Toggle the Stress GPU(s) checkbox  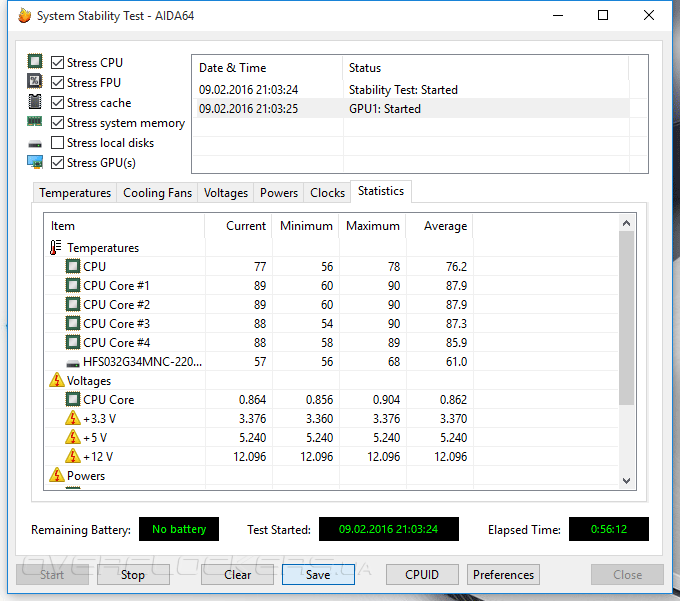pos(57,163)
